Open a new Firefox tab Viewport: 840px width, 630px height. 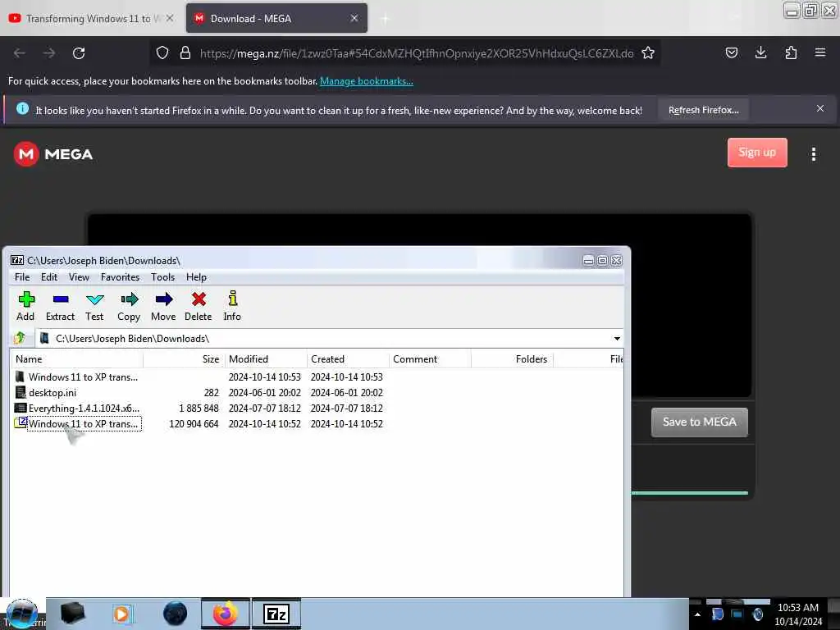coord(386,19)
